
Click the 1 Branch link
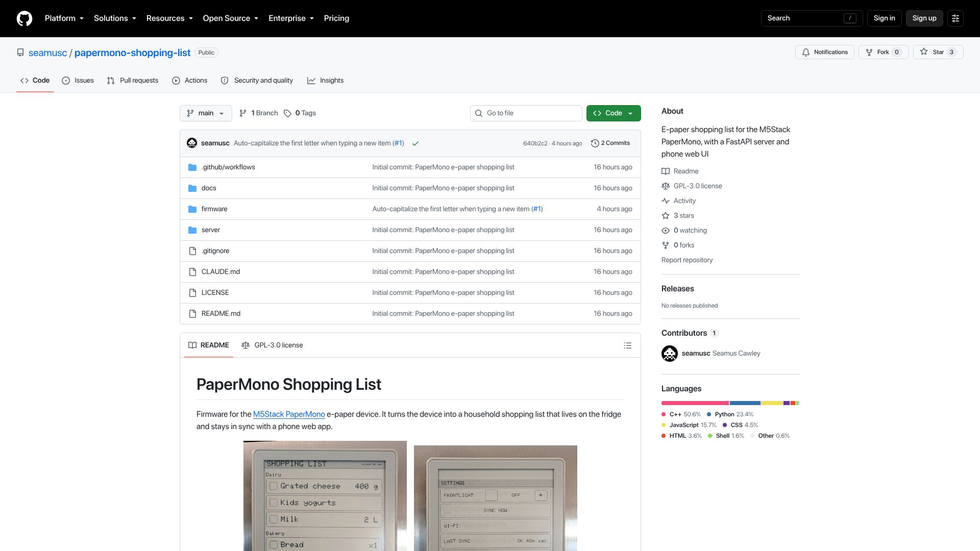[259, 113]
